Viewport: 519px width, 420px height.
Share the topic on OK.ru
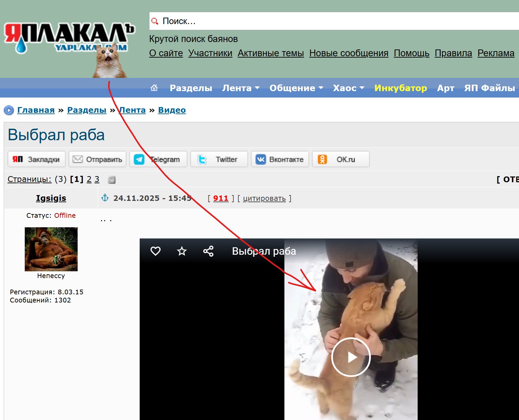[x=340, y=159]
